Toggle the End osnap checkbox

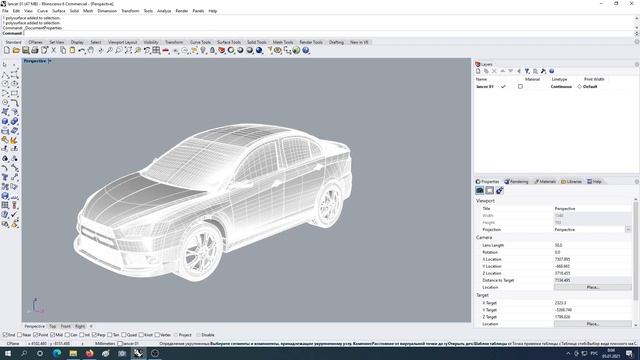click(5, 335)
